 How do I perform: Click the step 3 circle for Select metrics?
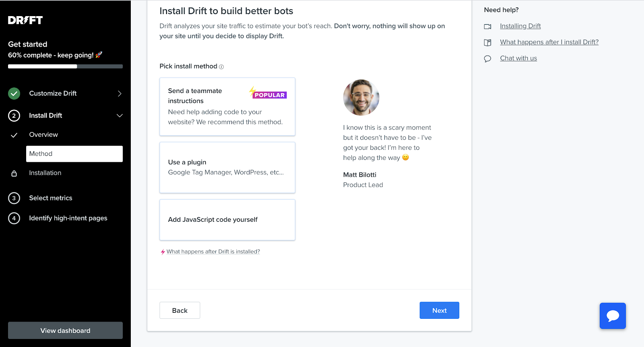point(14,198)
